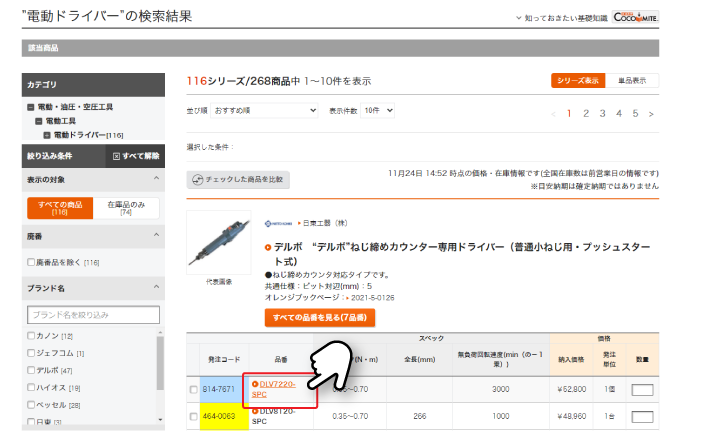701x431 pixels.
Task: Click the 発注コード column header
Action: 224,359
